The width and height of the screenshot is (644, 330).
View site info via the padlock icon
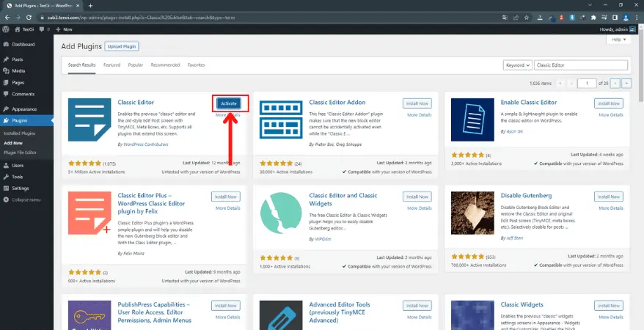(41, 18)
